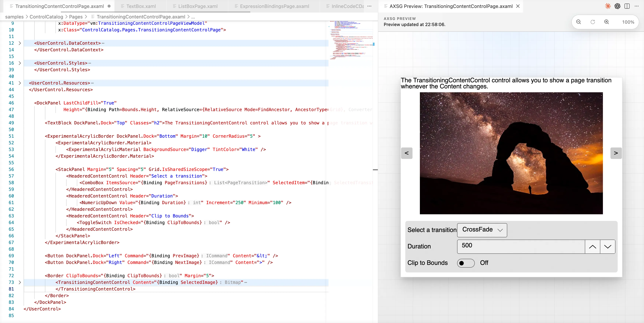
Task: Click 'Select a transition' label in preview
Action: click(x=432, y=230)
